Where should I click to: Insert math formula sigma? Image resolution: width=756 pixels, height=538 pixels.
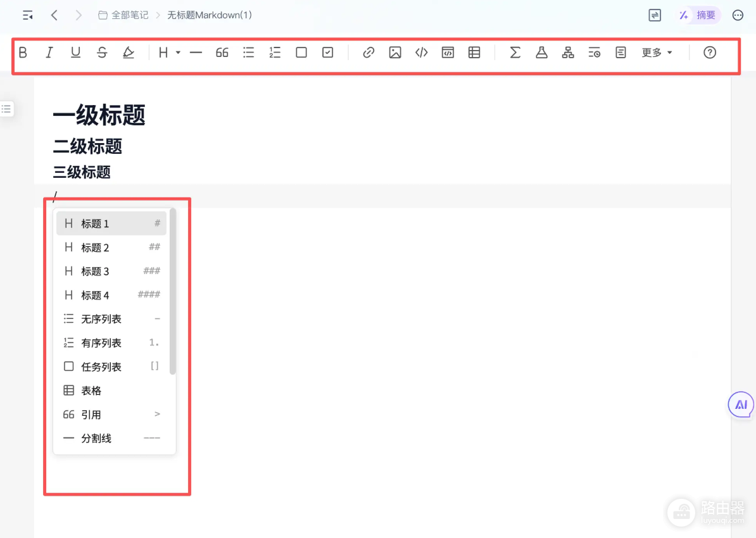515,53
